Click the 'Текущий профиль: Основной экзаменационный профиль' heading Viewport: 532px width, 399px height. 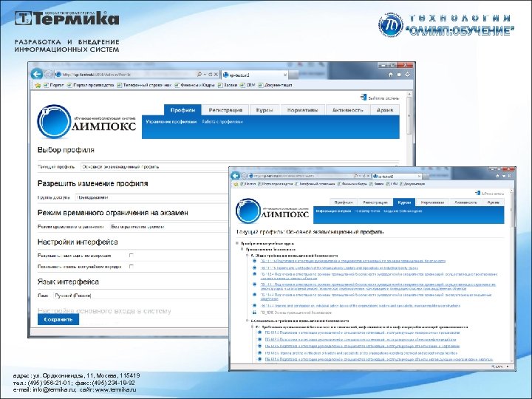click(310, 232)
